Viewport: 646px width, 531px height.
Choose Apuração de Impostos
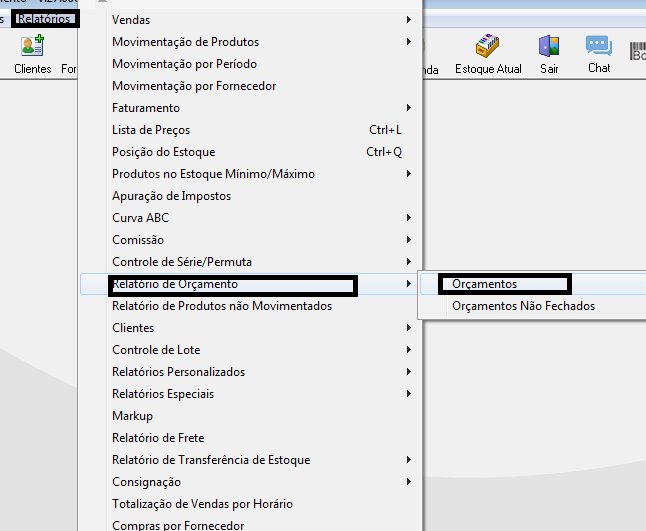[x=250, y=196]
